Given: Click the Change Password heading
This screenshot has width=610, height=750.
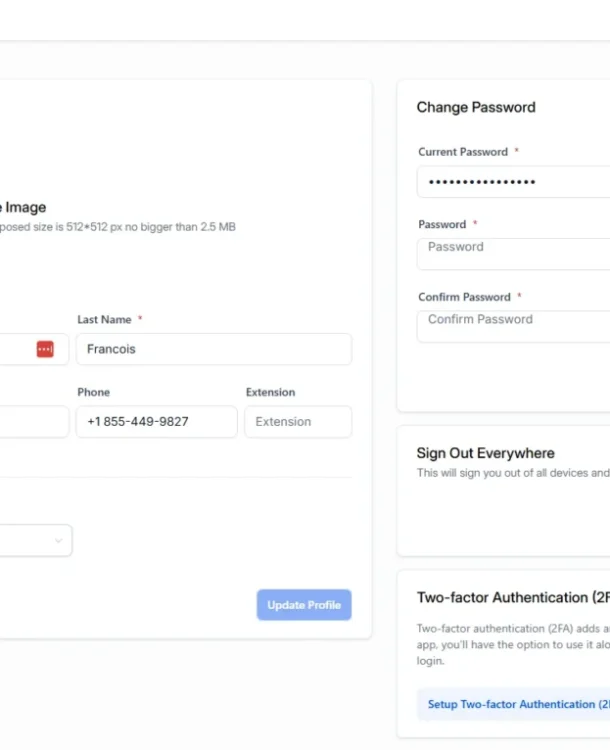Looking at the screenshot, I should point(476,107).
